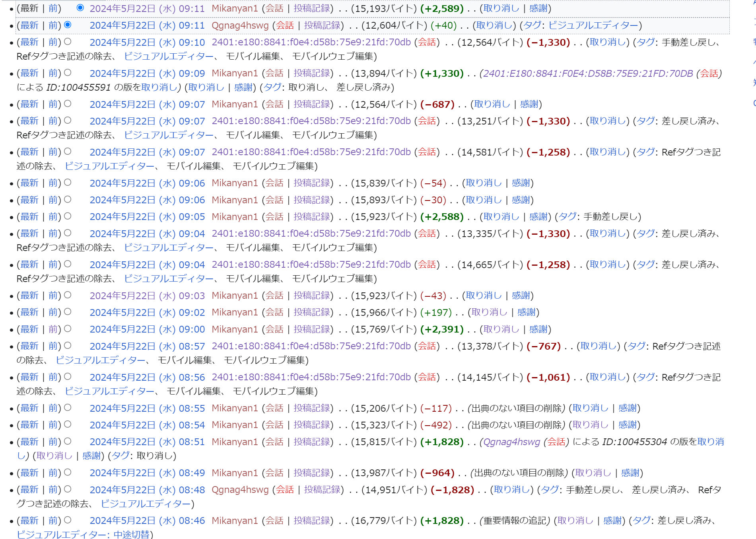Click 前 link on the 09:00 row

click(53, 329)
